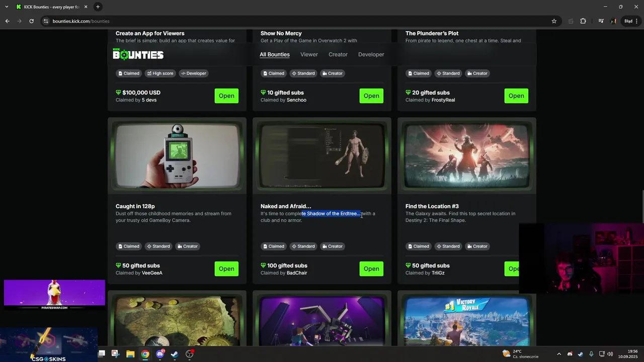Image resolution: width=644 pixels, height=362 pixels.
Task: Visit claimer profile 5 devs
Action: [149, 100]
